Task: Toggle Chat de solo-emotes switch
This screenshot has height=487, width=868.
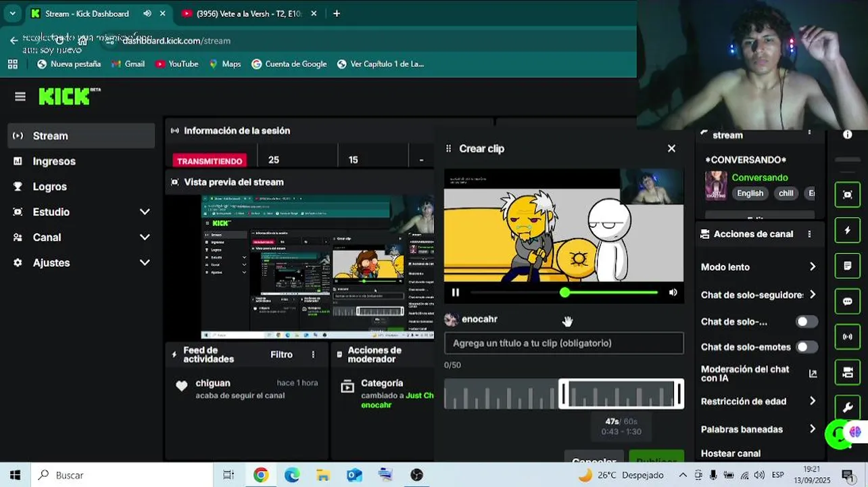Action: (x=806, y=347)
